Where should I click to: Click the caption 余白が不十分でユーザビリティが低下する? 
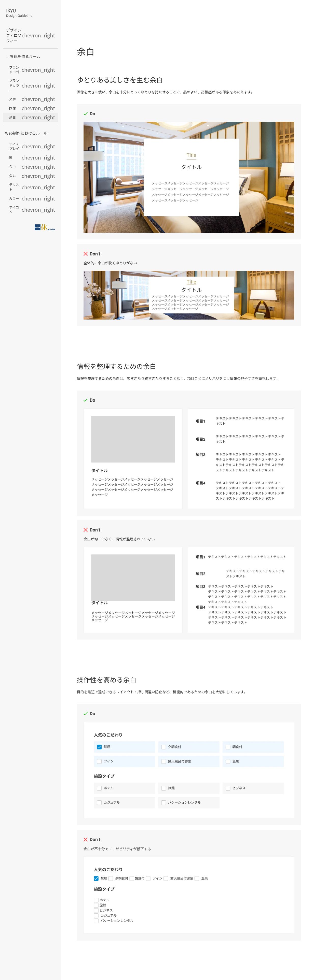coord(117,849)
